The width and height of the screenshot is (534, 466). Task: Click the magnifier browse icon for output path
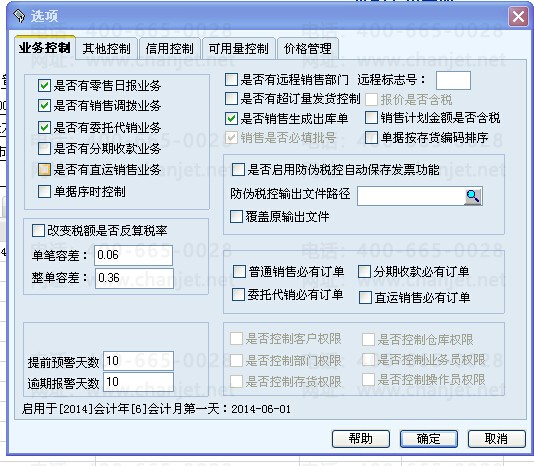pos(473,196)
